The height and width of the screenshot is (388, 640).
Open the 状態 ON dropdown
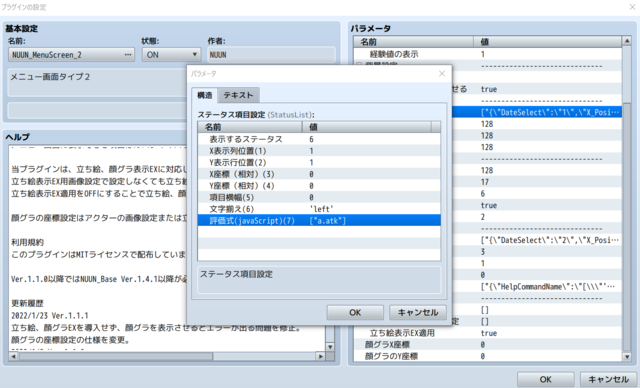coord(171,55)
